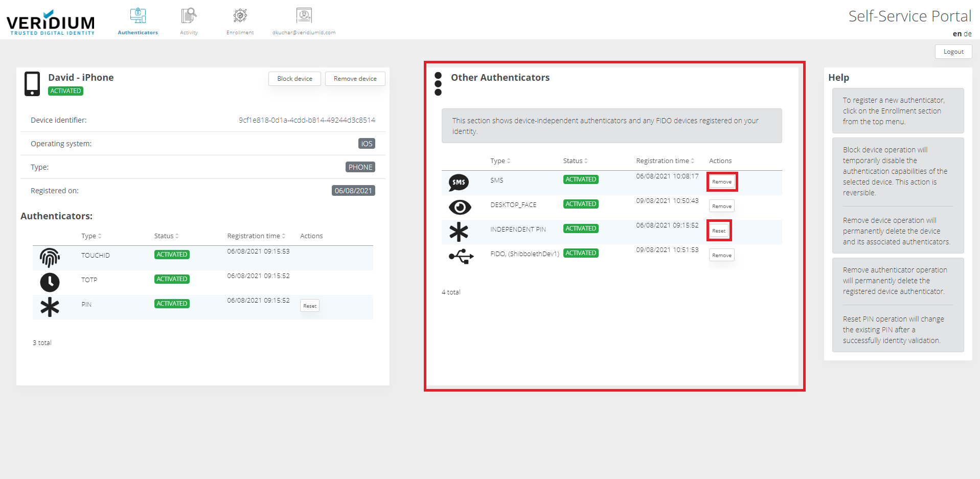980x479 pixels.
Task: Sort Other Authenticators by Registration time
Action: tap(665, 161)
